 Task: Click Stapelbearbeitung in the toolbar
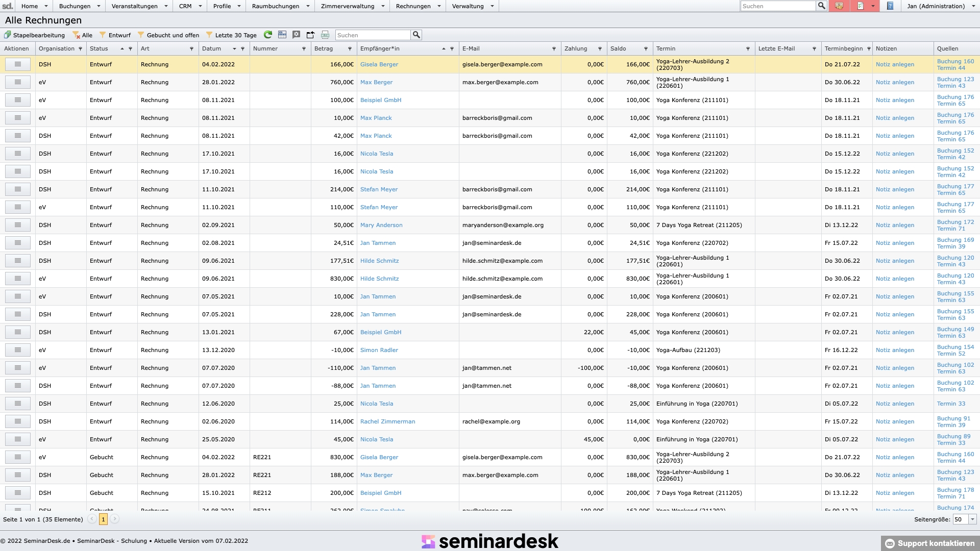(34, 35)
